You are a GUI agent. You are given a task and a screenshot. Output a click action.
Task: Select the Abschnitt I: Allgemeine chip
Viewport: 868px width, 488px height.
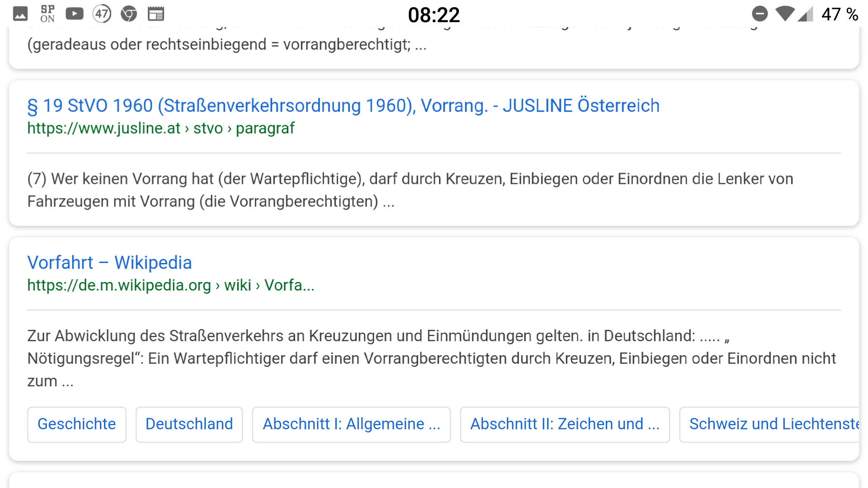tap(351, 424)
